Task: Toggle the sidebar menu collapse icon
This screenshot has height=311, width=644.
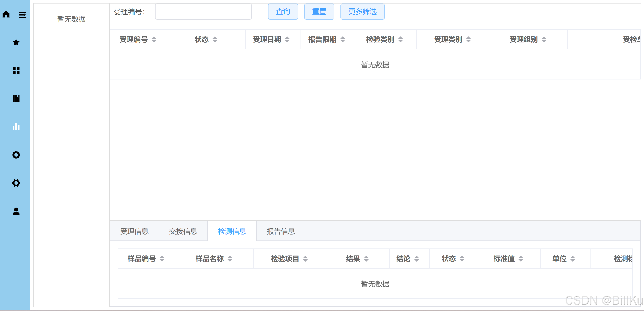Action: point(22,15)
